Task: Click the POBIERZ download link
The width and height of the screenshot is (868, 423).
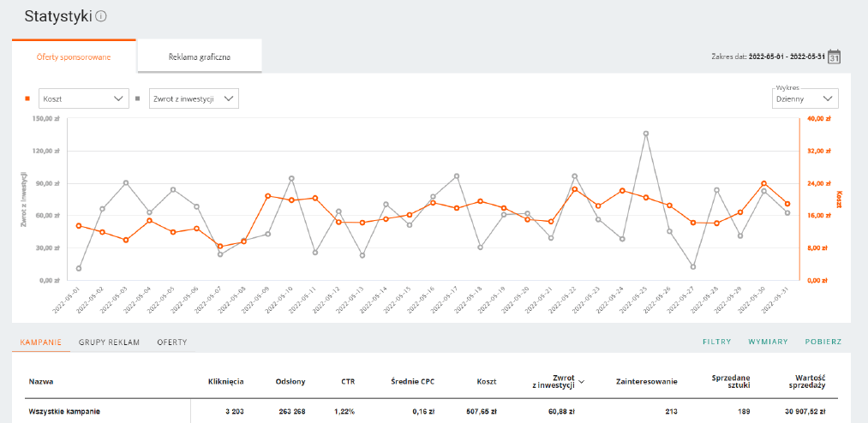Action: click(x=823, y=342)
